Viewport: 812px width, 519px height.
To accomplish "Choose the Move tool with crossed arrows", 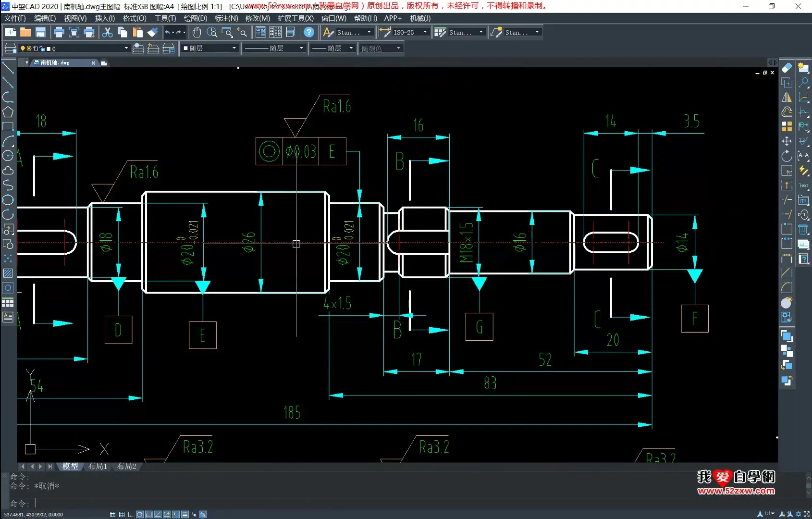I will [787, 141].
